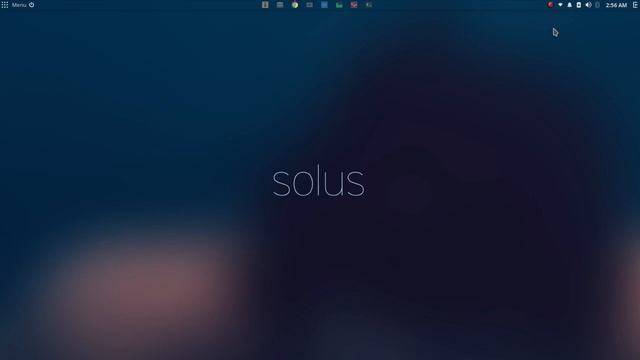Open the Budgie Menu button
Screen dimensions: 640x360
coord(14,5)
